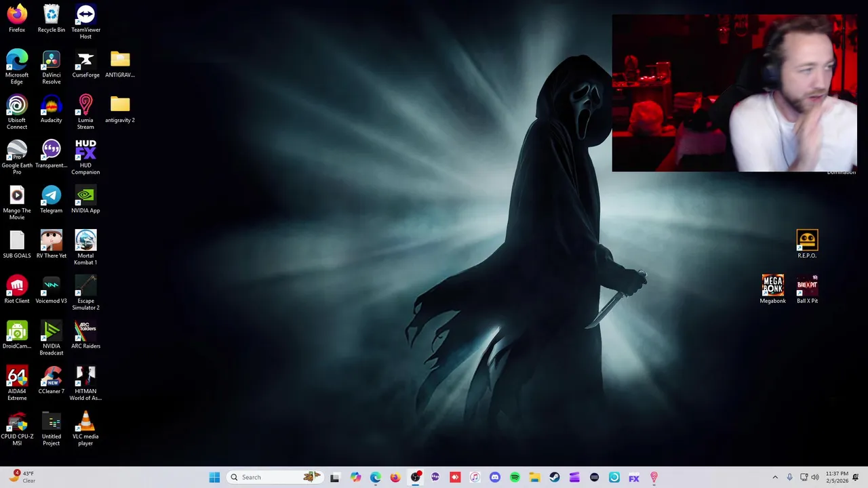Open the DroidCam shortcut
The image size is (868, 488).
[x=17, y=335]
